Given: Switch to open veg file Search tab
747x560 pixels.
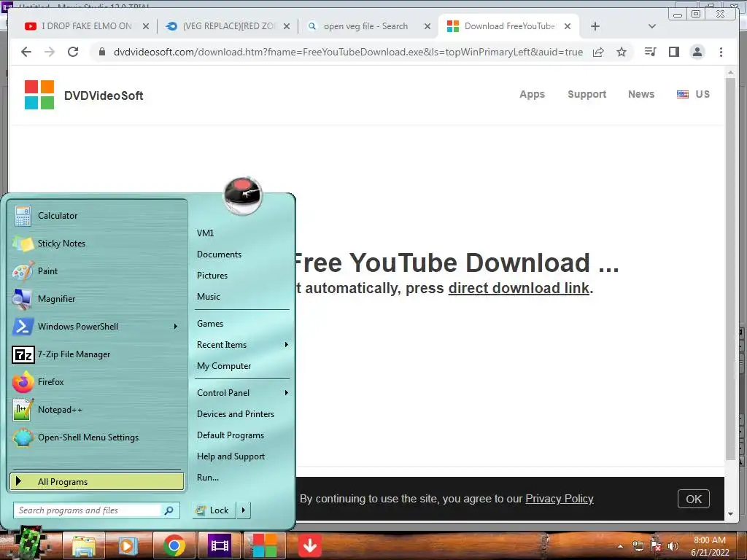Looking at the screenshot, I should click(368, 26).
